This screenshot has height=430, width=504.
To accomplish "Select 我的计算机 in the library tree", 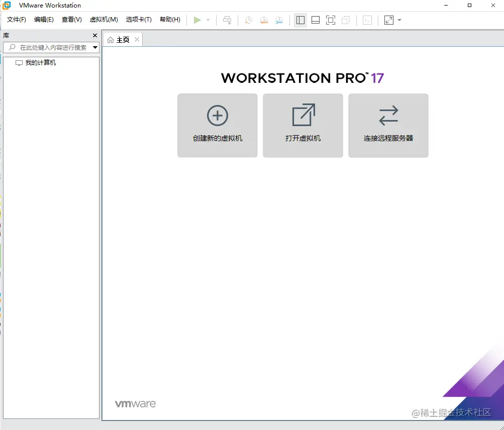I will (41, 63).
